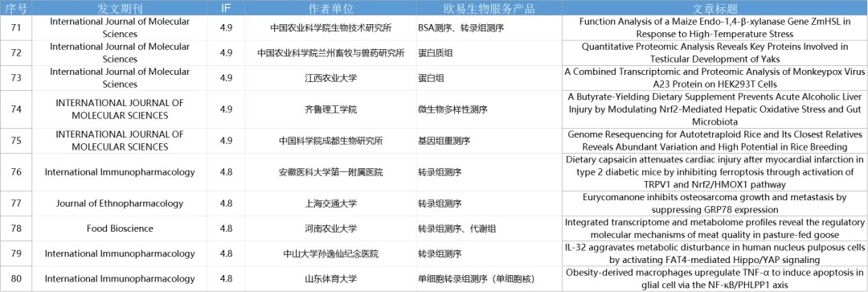This screenshot has height=292, width=868.
Task: Click the 中国农业科学院兰州畜牧与兽药研究所 cell
Action: point(331,53)
